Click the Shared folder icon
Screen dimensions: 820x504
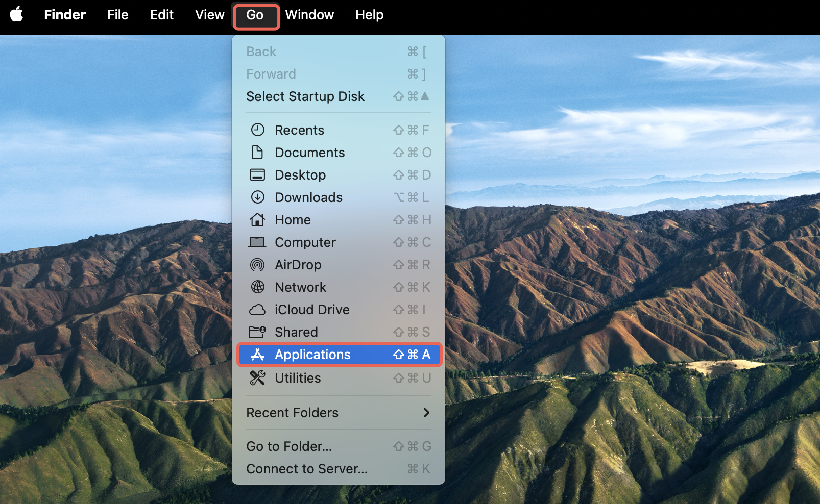pyautogui.click(x=257, y=332)
